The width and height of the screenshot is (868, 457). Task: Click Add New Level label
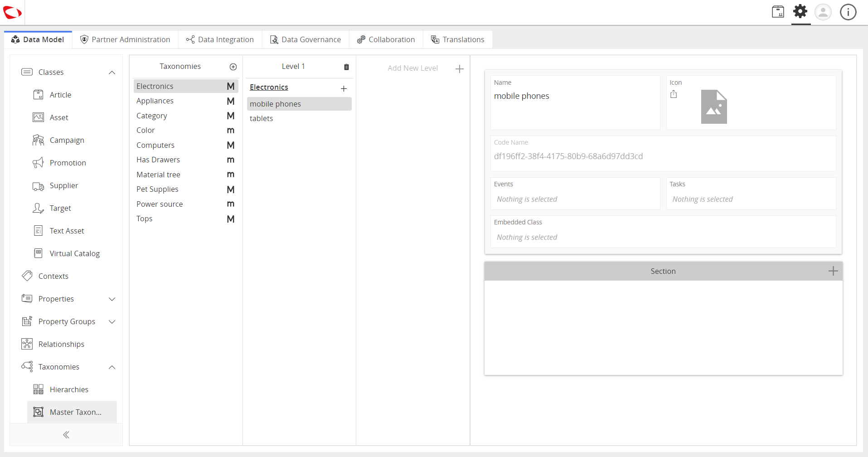tap(412, 68)
